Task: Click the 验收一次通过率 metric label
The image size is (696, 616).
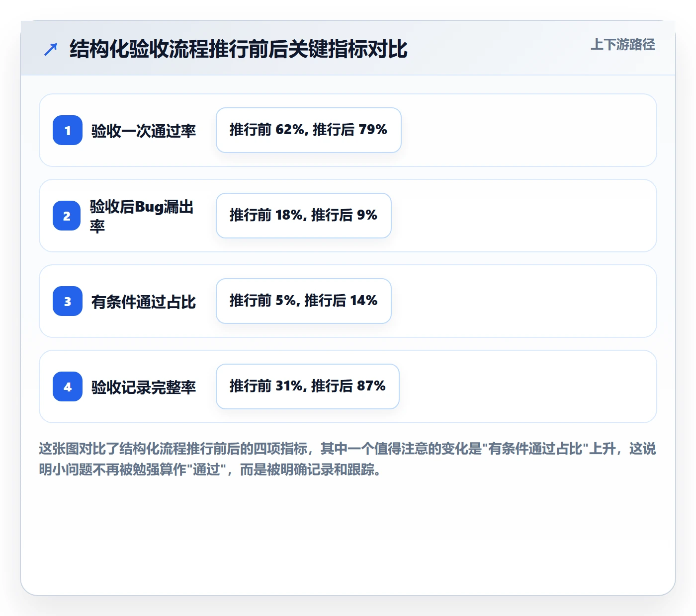Action: [x=144, y=131]
